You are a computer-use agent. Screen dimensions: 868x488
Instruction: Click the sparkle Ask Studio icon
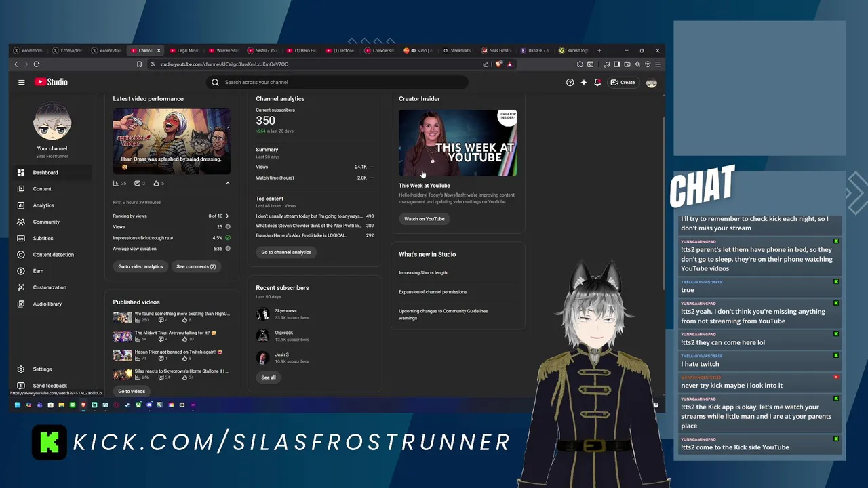pos(584,83)
